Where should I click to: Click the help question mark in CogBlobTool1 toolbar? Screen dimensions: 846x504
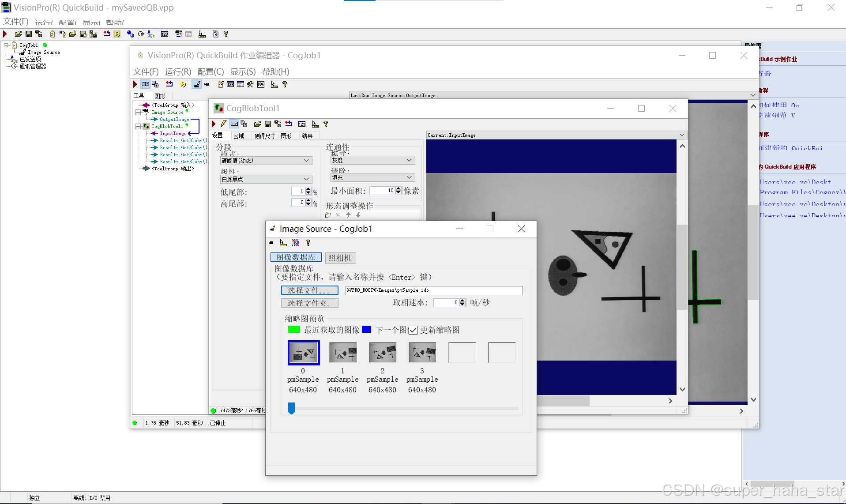pyautogui.click(x=326, y=124)
